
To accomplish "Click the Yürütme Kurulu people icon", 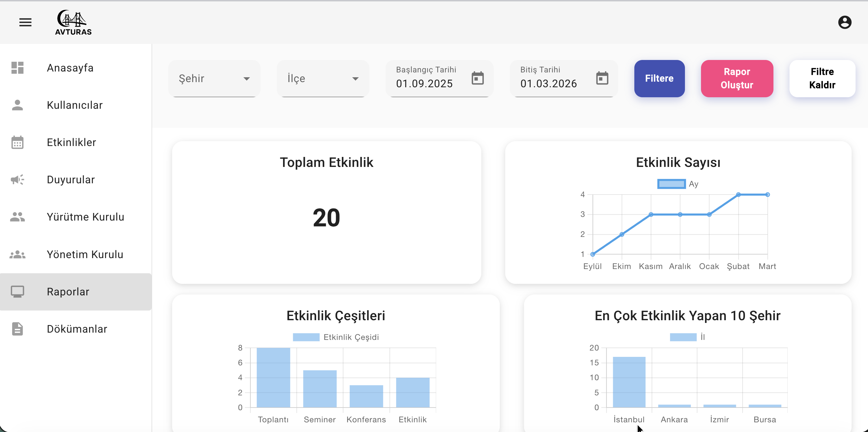I will click(x=17, y=217).
